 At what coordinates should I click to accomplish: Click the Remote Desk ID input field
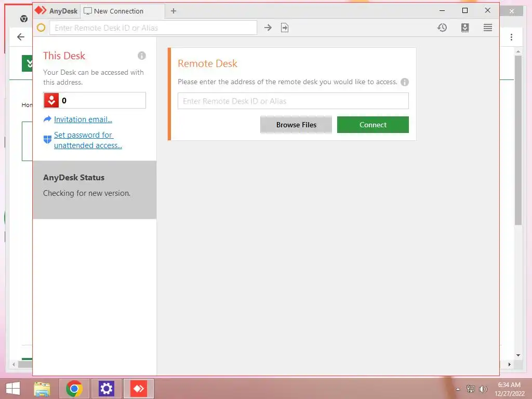point(293,101)
